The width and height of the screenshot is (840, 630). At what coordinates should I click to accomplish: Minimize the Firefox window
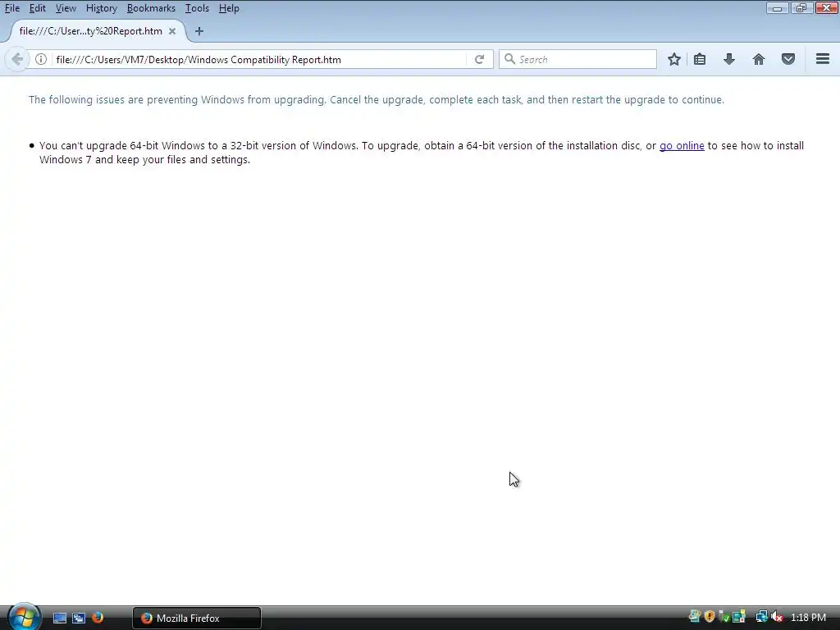777,8
